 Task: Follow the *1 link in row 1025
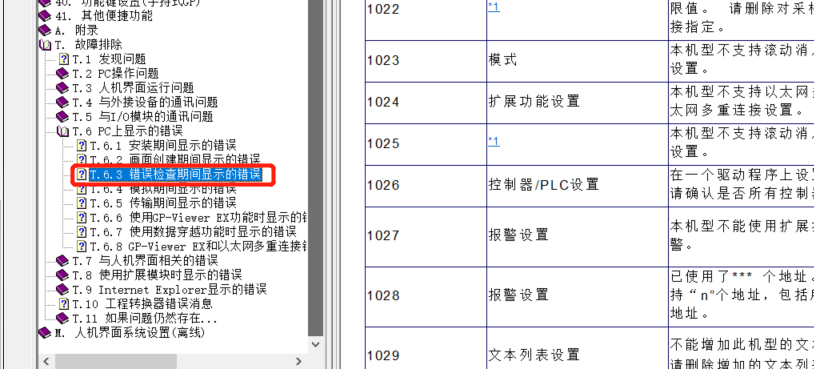tap(494, 142)
